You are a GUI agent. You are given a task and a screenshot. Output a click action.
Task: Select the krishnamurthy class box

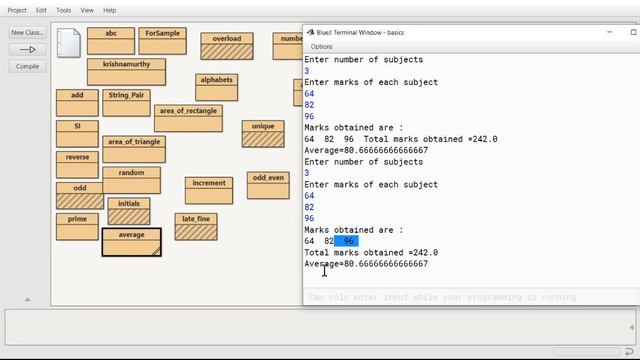click(126, 72)
